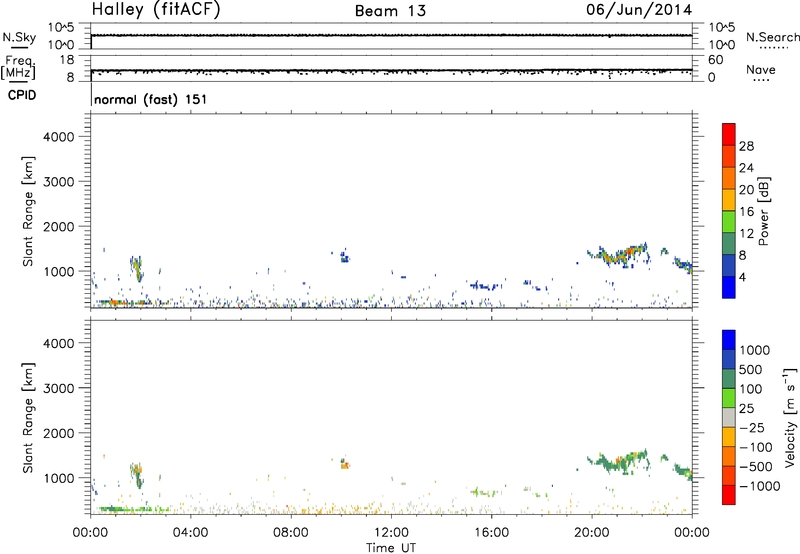Click the "Freq. [MHz]" label
This screenshot has width=800, height=554.
[x=18, y=67]
